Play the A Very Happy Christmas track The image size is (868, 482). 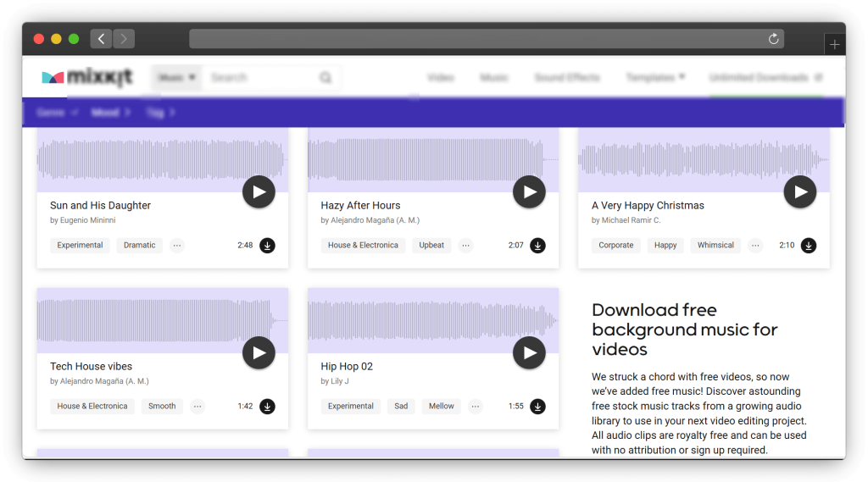(x=799, y=191)
